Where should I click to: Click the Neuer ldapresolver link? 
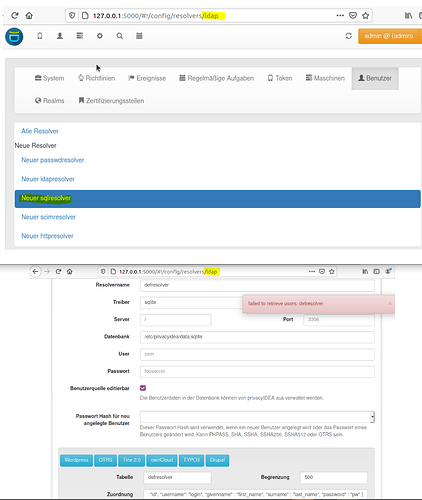tap(48, 179)
